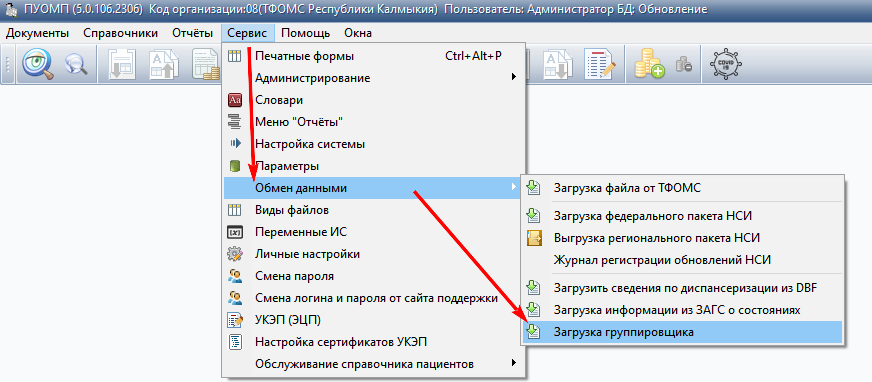Click the user icon beside Смена логина и пароля
This screenshot has height=382, width=872.
tap(235, 298)
